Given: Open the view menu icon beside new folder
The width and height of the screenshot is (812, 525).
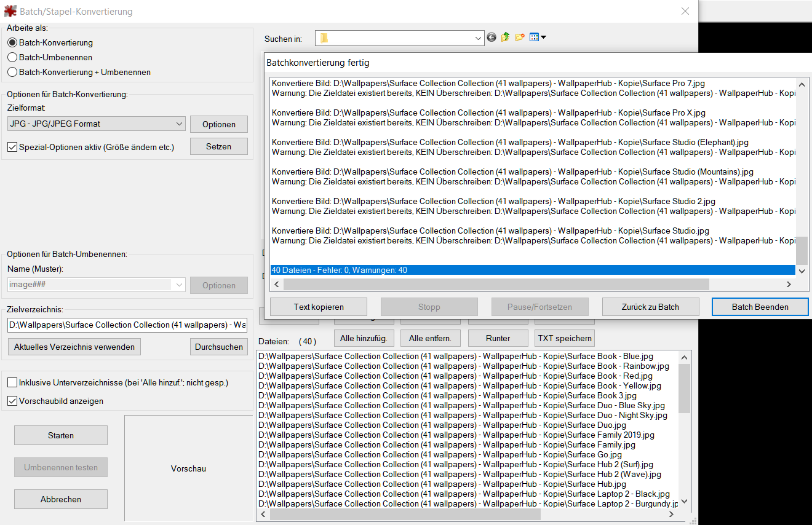Looking at the screenshot, I should (538, 37).
